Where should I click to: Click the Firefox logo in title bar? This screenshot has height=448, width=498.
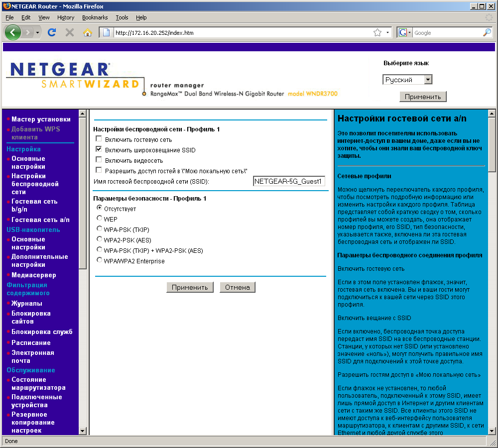[6, 6]
